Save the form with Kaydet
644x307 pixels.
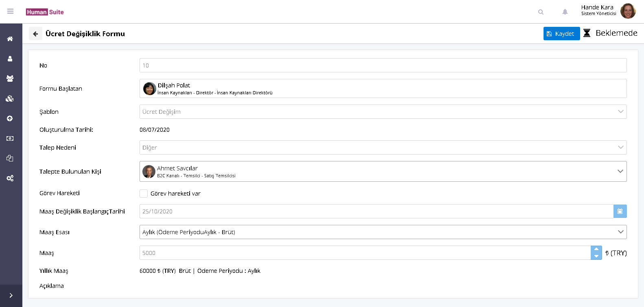click(x=561, y=34)
